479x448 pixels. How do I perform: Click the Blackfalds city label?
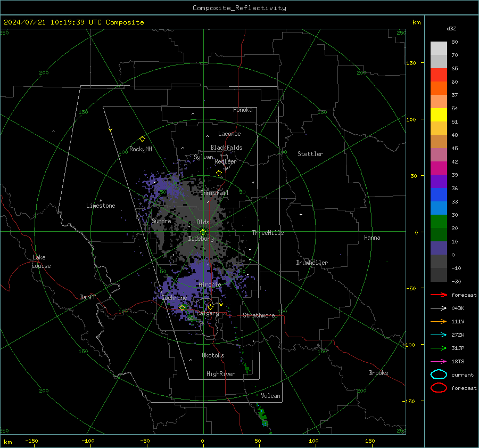pyautogui.click(x=226, y=148)
